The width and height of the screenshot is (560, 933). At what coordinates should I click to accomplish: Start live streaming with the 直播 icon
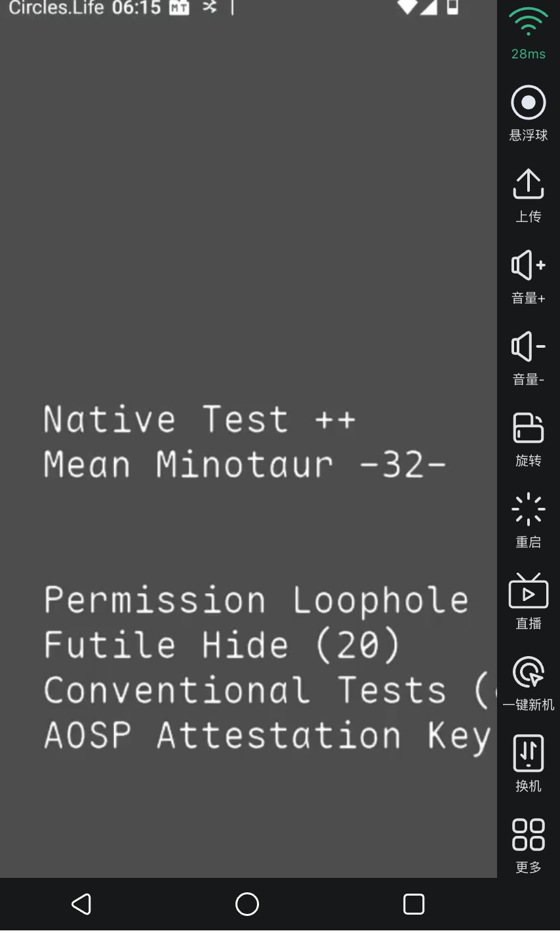click(x=528, y=591)
